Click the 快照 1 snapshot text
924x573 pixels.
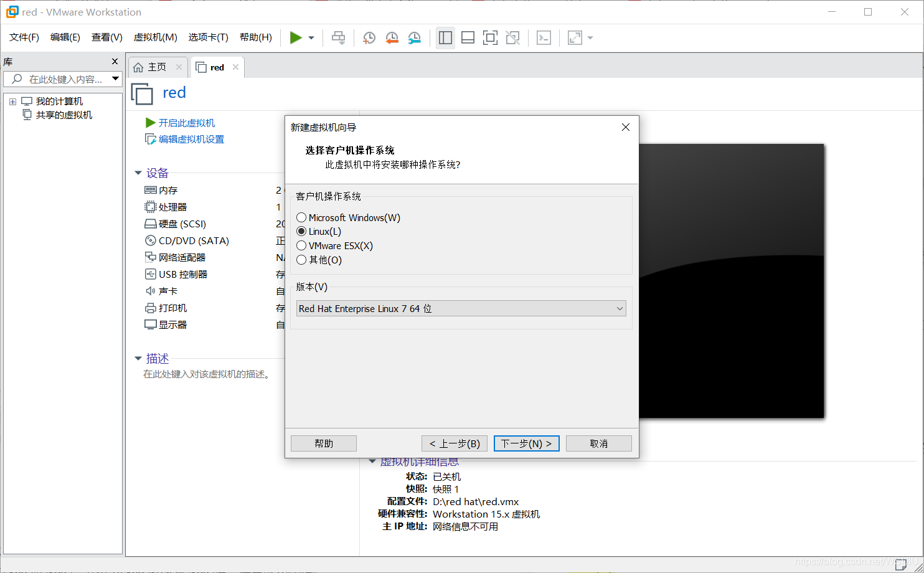point(446,489)
